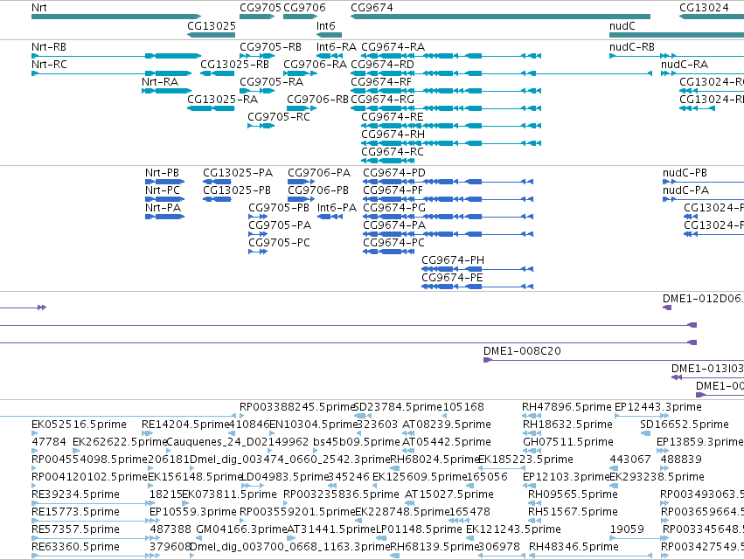The image size is (744, 560).
Task: Open EST RE14204.5prime
Action: click(x=185, y=425)
